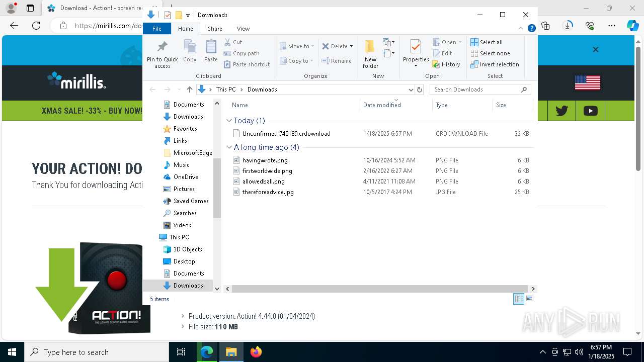Switch to the Share ribbon tab
This screenshot has height=362, width=644.
click(x=215, y=29)
